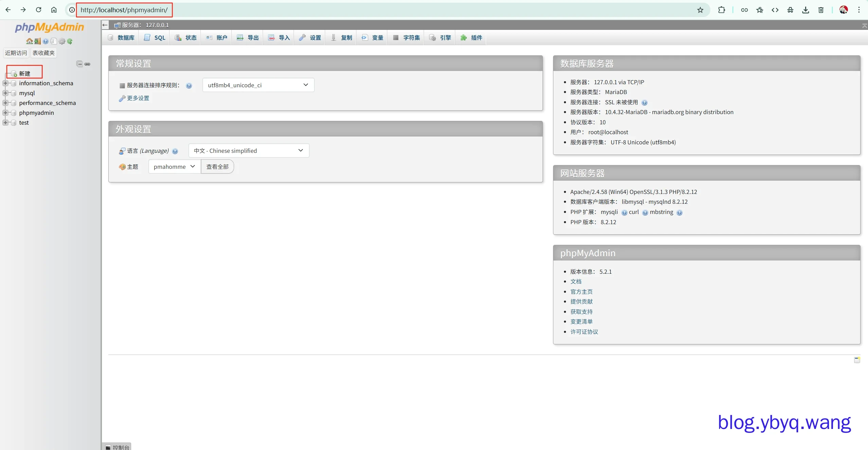Open MariaDB documentation page icon in sidebar

pyautogui.click(x=53, y=41)
